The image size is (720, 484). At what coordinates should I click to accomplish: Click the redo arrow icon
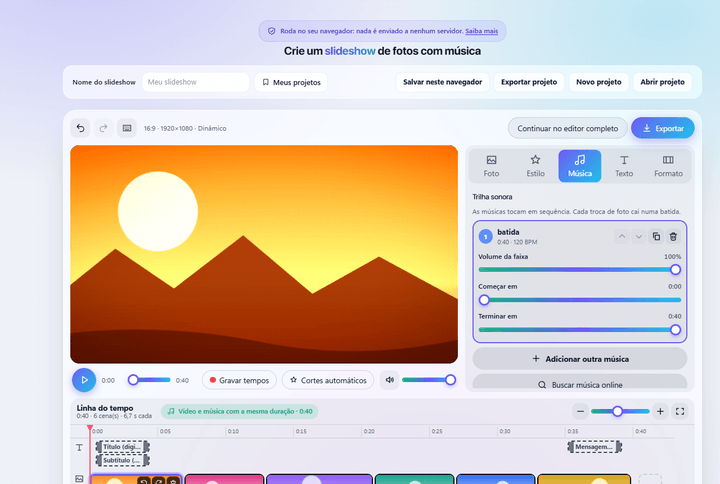(103, 128)
